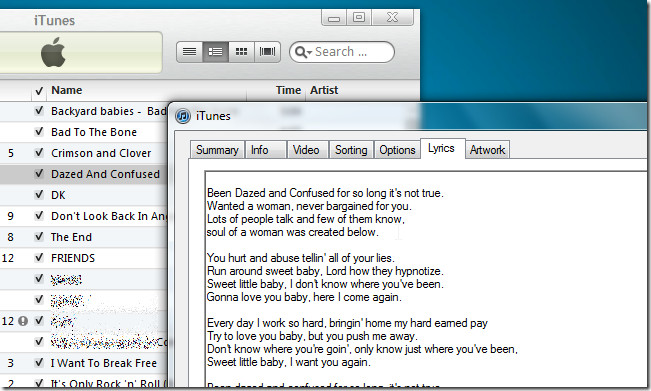This screenshot has height=391, width=651.
Task: Select the Crimson and Clover song
Action: pos(101,153)
